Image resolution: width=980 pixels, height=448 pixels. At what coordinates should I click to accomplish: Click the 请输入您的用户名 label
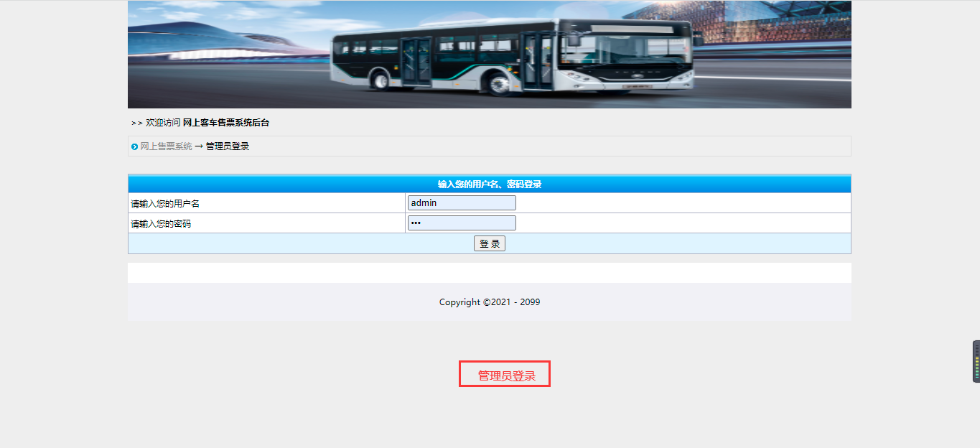click(x=165, y=204)
